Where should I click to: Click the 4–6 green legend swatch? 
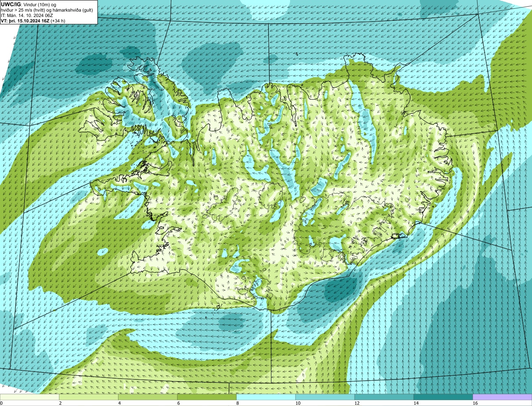(148, 397)
